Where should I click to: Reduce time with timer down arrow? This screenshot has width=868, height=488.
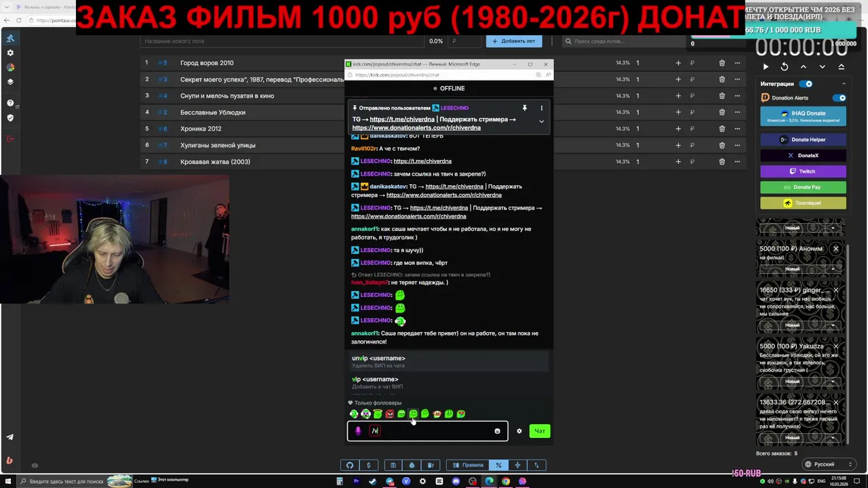coord(823,66)
